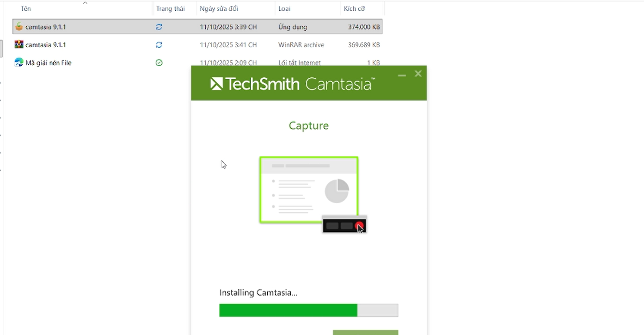Image resolution: width=644 pixels, height=335 pixels.
Task: Sort by Trạng thái column header
Action: (x=170, y=9)
